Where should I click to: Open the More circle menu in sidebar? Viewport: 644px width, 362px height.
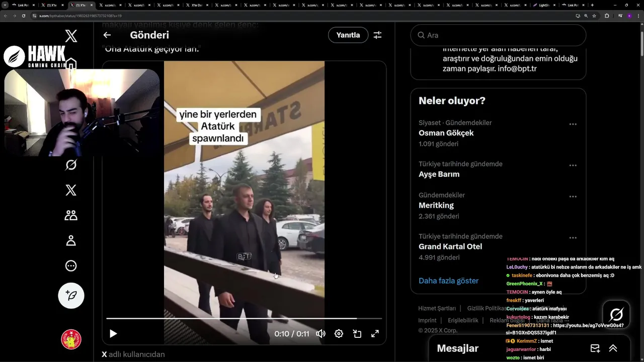click(71, 265)
